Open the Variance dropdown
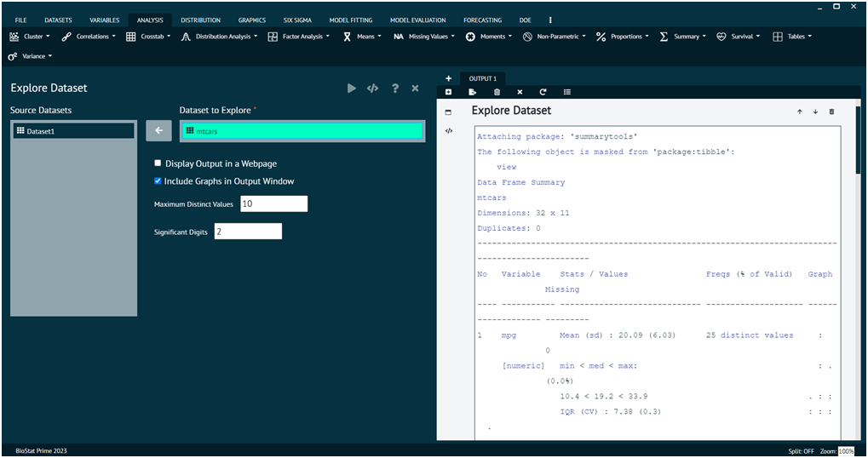The height and width of the screenshot is (458, 868). coord(30,56)
